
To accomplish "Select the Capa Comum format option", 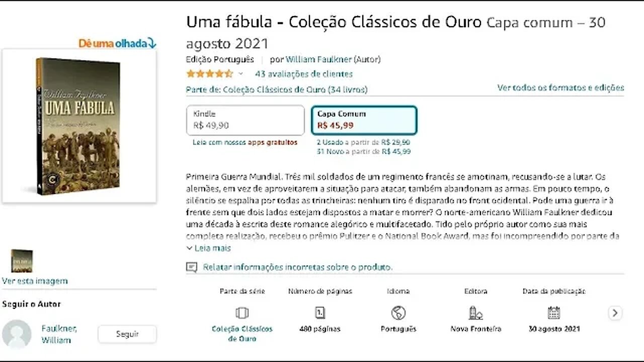I will pos(364,120).
